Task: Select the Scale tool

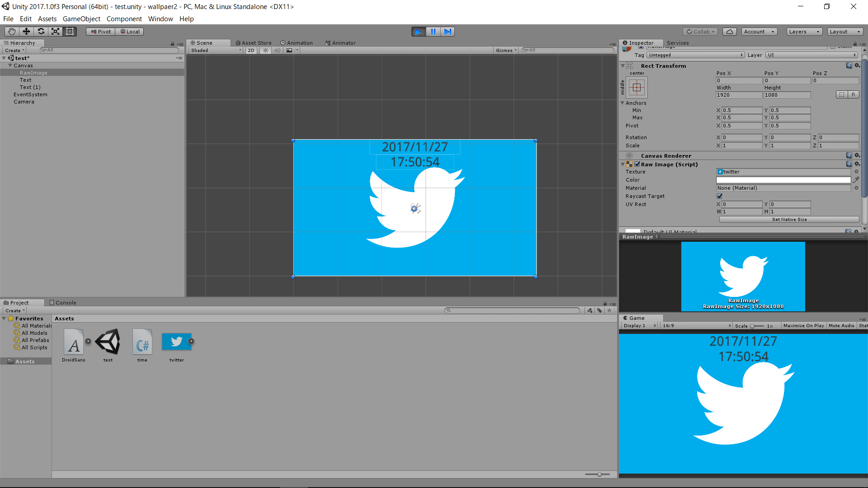Action: (x=55, y=32)
